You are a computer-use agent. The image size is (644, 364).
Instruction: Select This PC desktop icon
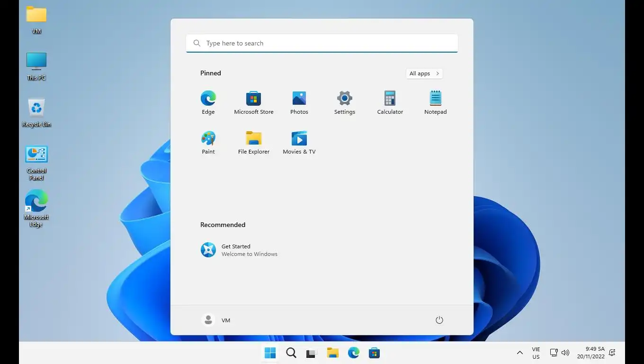click(x=36, y=66)
